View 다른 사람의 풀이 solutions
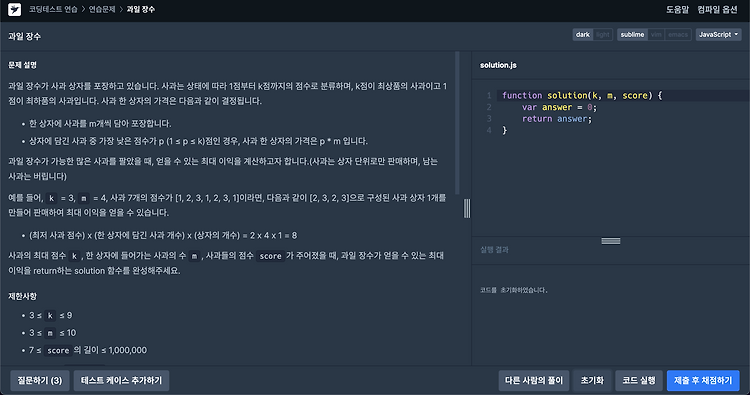 (534, 381)
